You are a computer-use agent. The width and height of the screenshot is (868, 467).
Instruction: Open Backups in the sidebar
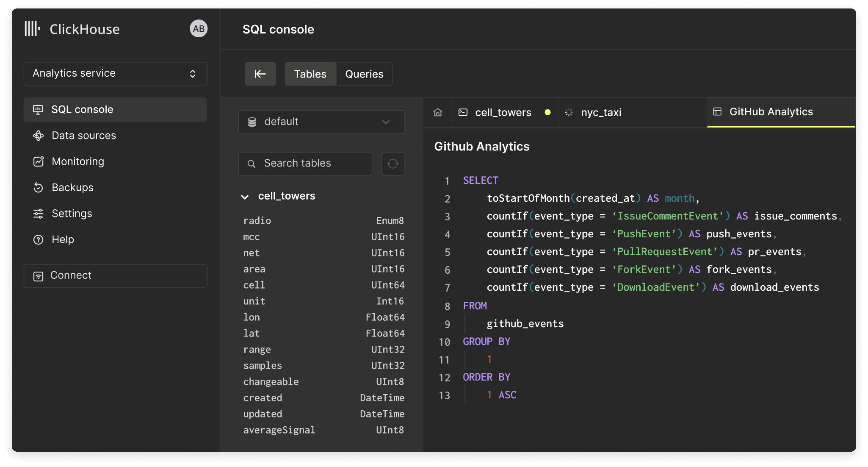[x=115, y=187]
